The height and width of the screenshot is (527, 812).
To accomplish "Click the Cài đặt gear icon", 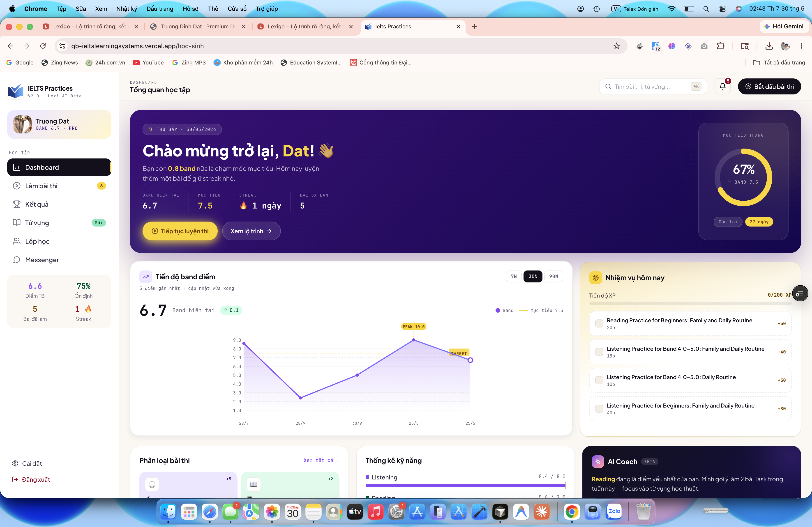I will click(15, 464).
